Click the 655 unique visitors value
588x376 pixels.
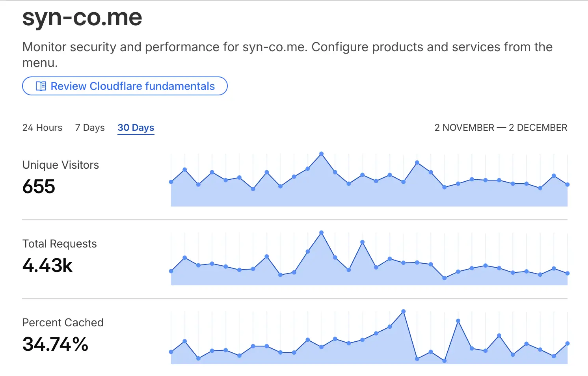(x=39, y=186)
